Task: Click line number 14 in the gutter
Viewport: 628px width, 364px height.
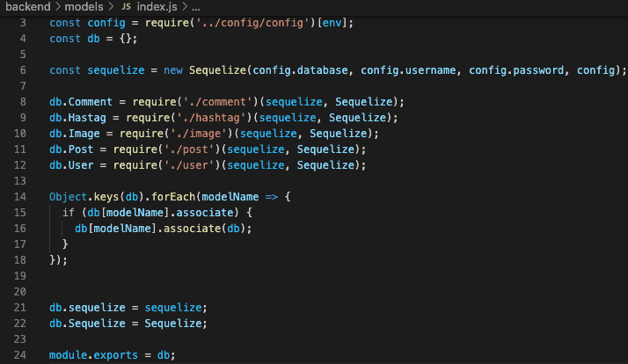Action: [21, 195]
